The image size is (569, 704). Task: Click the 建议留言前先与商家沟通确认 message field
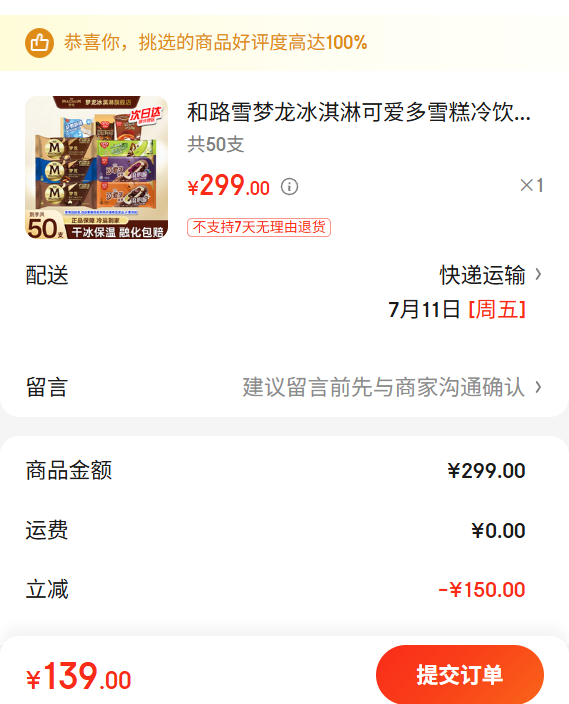384,387
